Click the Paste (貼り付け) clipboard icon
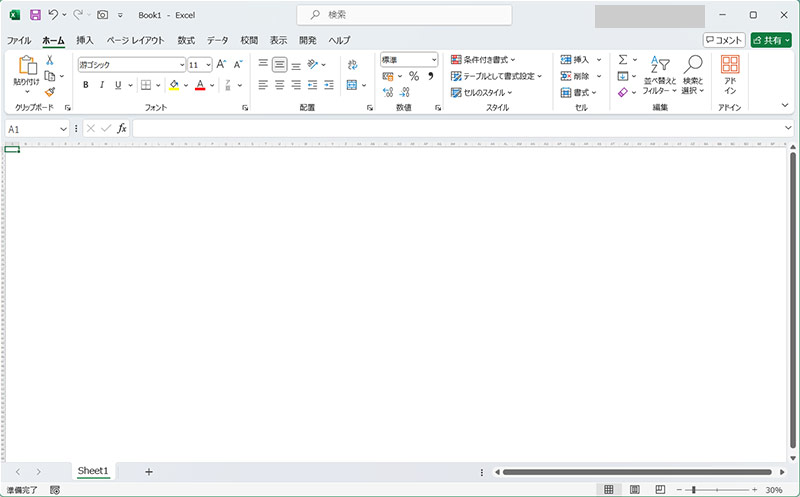 pyautogui.click(x=27, y=65)
